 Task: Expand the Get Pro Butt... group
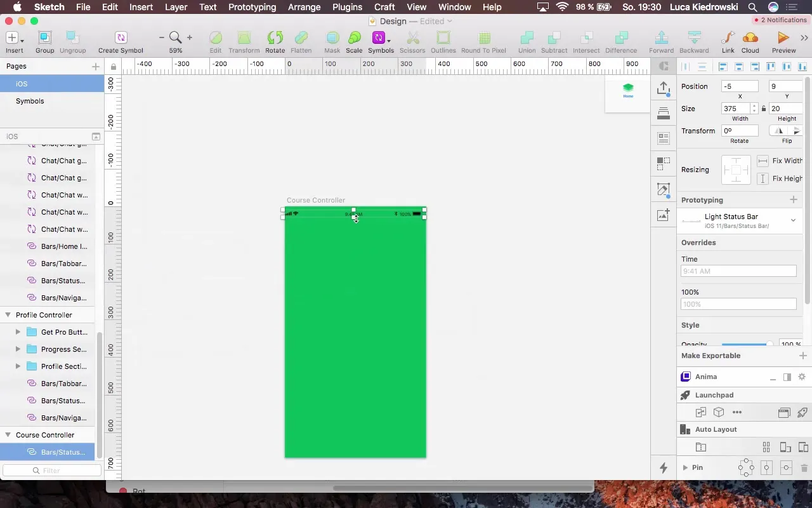[18, 332]
